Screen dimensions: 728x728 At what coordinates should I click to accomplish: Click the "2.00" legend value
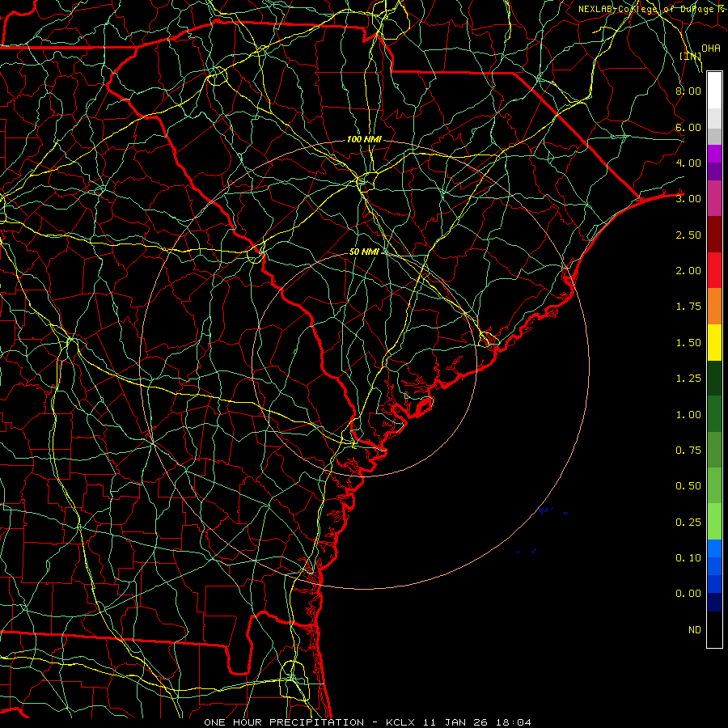pyautogui.click(x=688, y=271)
